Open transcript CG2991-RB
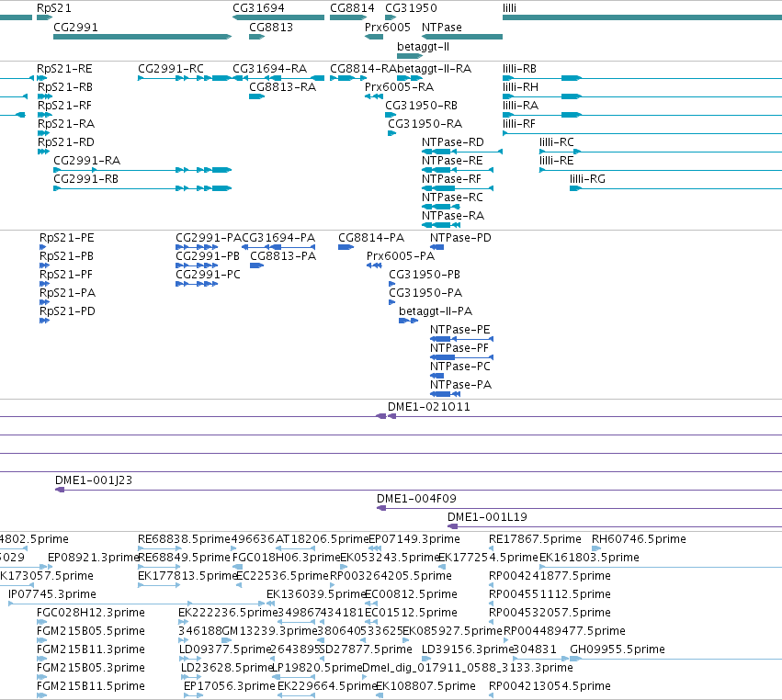782x700 pixels. point(85,179)
